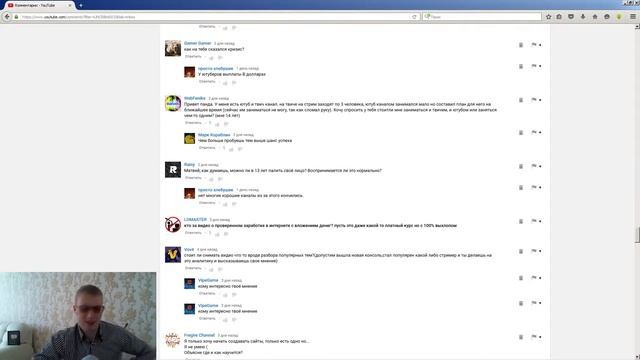Reply to Gamer Gamer via 'Ответить'
This screenshot has width=640, height=360.
[193, 56]
